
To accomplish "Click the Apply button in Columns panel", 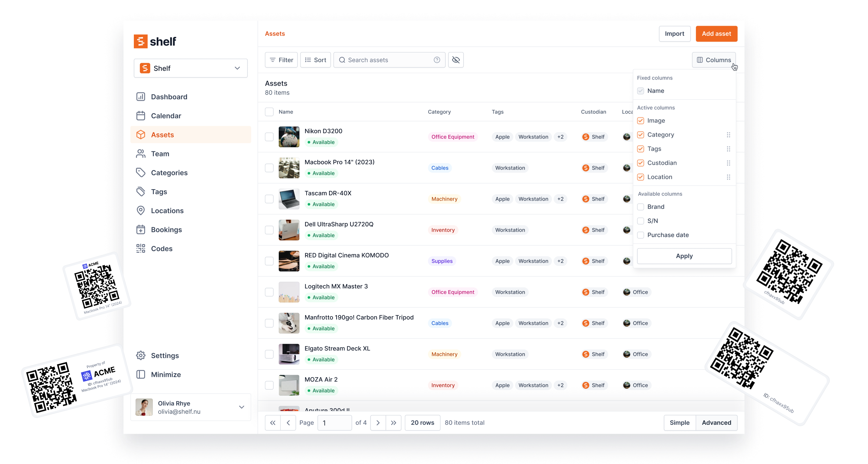I will [x=684, y=256].
